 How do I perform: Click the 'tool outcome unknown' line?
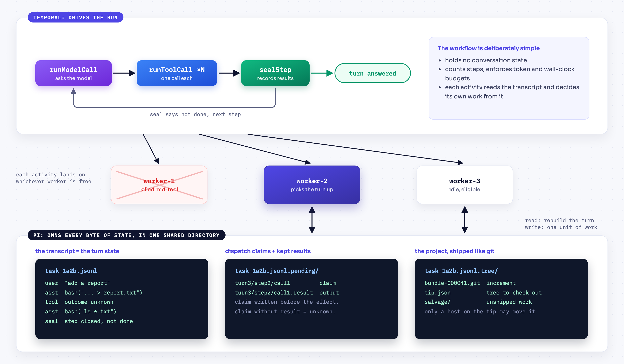tap(79, 302)
